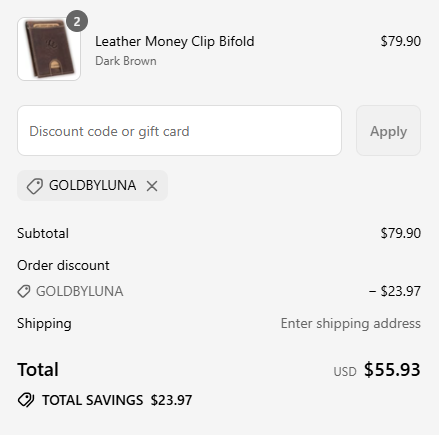Click the tag icon beside order discount code
The image size is (439, 435).
[24, 292]
